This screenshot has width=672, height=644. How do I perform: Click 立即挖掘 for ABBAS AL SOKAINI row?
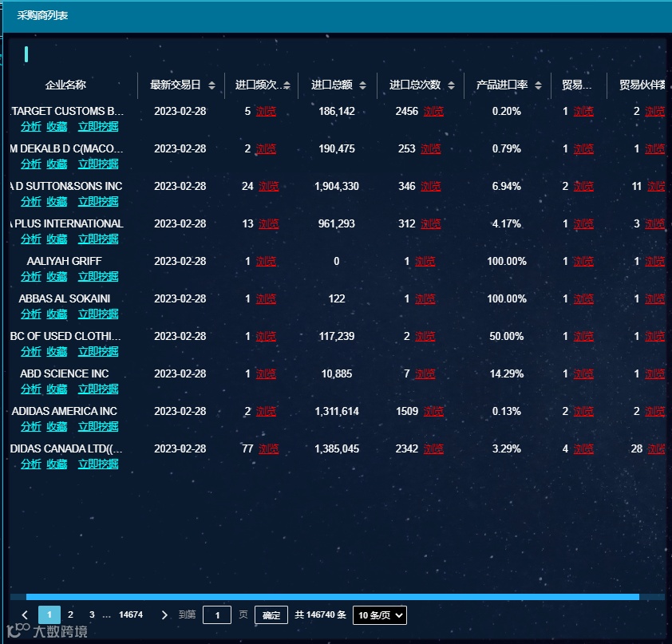click(x=98, y=314)
